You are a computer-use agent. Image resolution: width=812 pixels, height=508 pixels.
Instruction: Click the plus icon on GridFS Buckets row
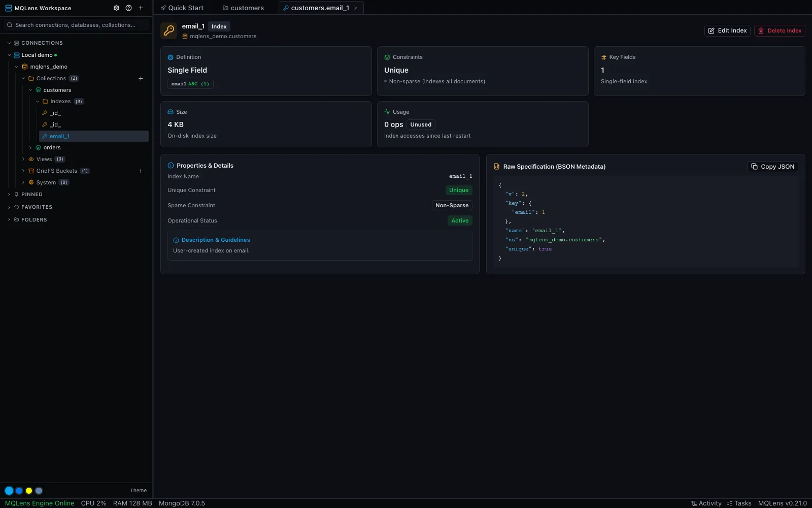(141, 171)
